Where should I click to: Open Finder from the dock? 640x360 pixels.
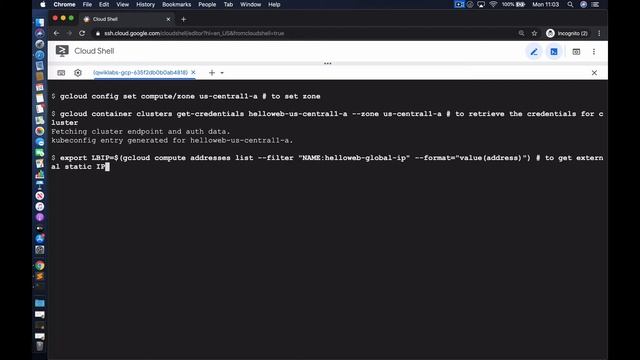coord(40,22)
